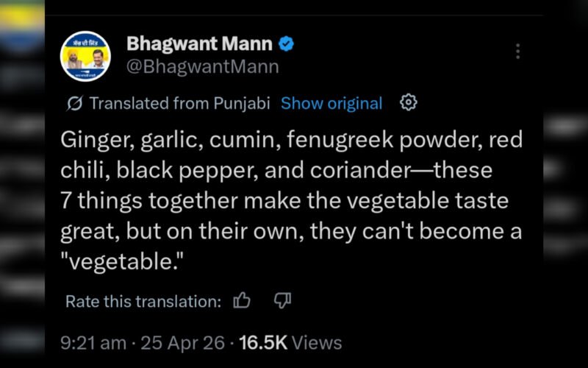Show original Punjabi post text
This screenshot has height=368, width=588.
tap(331, 104)
